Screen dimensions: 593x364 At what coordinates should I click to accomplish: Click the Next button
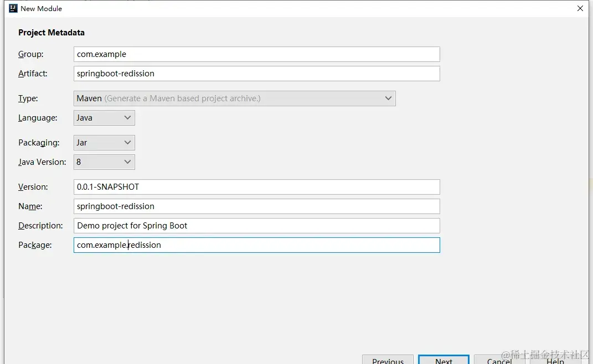click(x=444, y=360)
